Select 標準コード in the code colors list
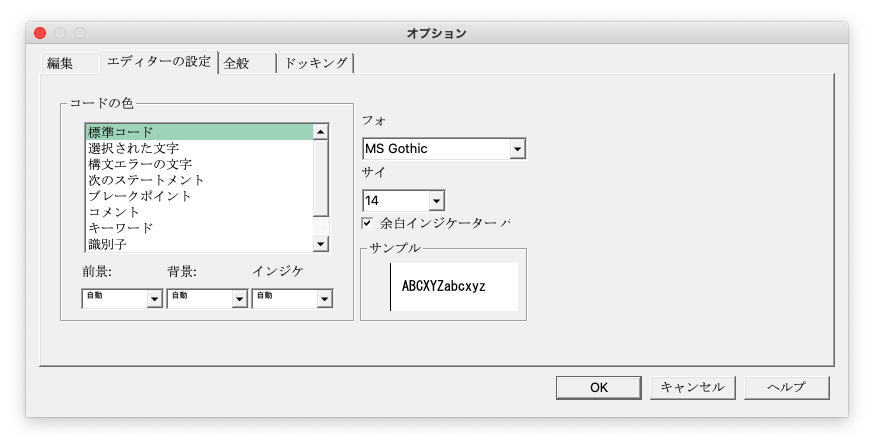The height and width of the screenshot is (447, 874). point(198,132)
